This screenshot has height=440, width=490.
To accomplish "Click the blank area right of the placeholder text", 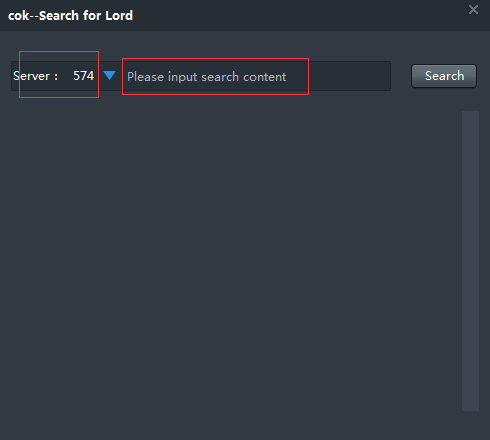I will tap(338, 76).
